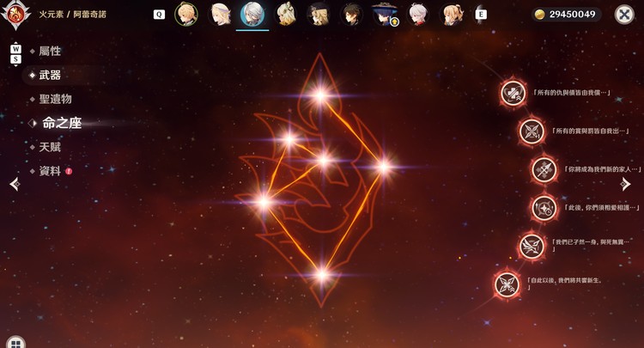Open sixth constellation 自此以後,我們將共響新生 icon
The image size is (644, 348).
tap(507, 284)
